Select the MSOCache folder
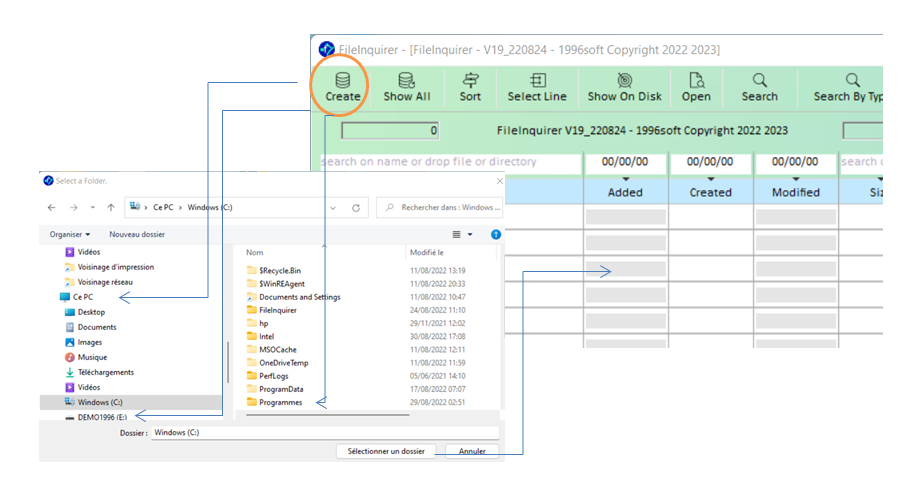Screen dimensions: 912x503 (x=278, y=350)
